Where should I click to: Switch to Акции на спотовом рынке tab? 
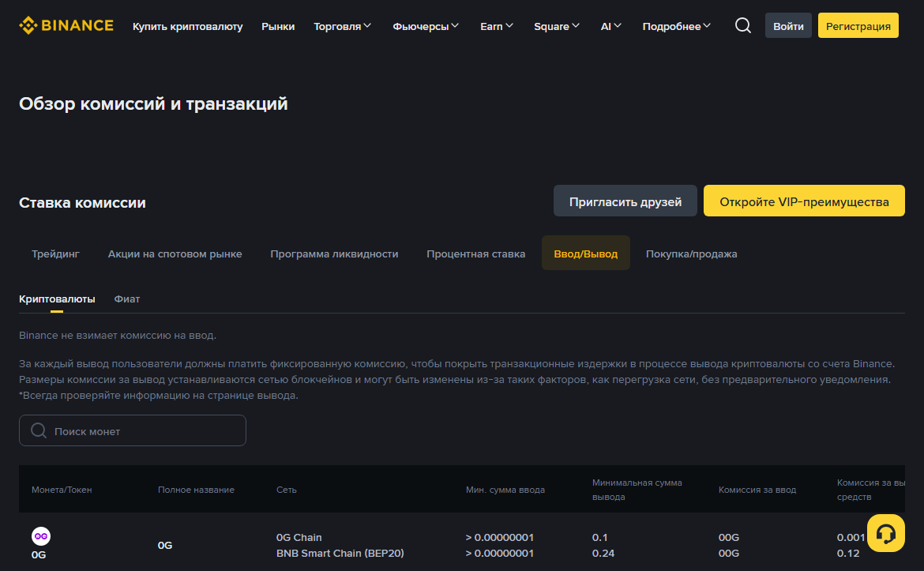click(175, 254)
